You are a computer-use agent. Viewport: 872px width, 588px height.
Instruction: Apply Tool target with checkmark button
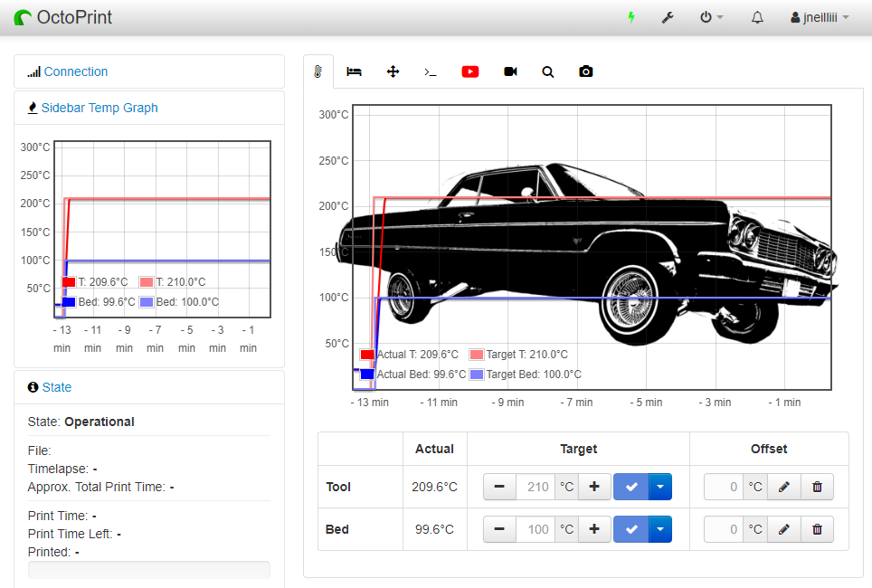[631, 487]
